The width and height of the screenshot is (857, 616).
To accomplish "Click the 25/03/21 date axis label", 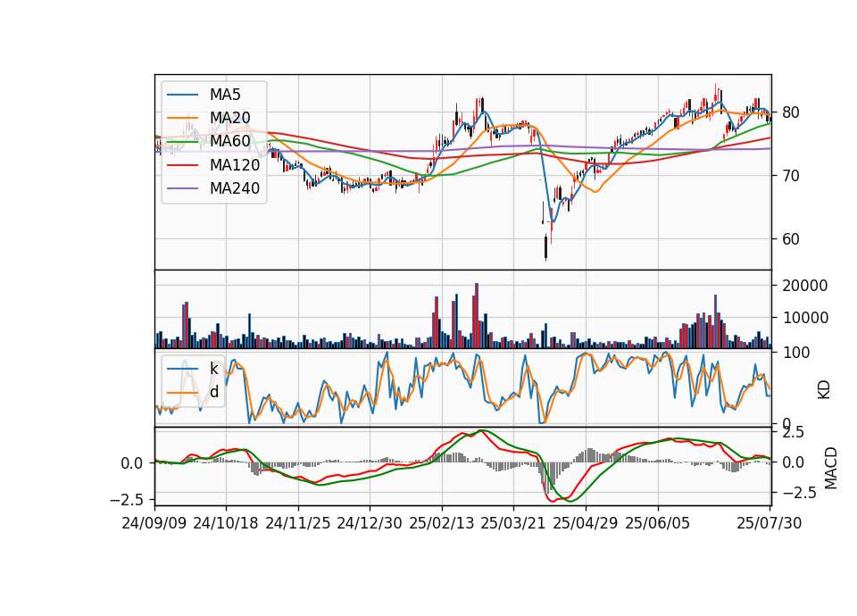I will 513,523.
